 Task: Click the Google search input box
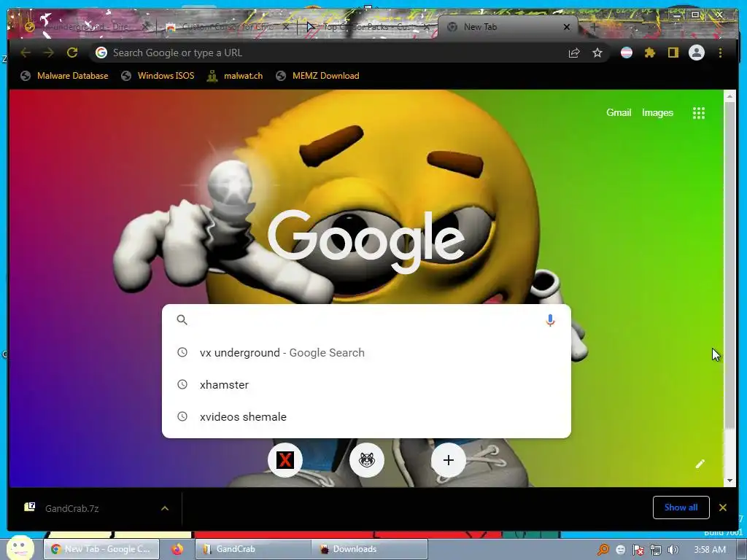[x=366, y=320]
